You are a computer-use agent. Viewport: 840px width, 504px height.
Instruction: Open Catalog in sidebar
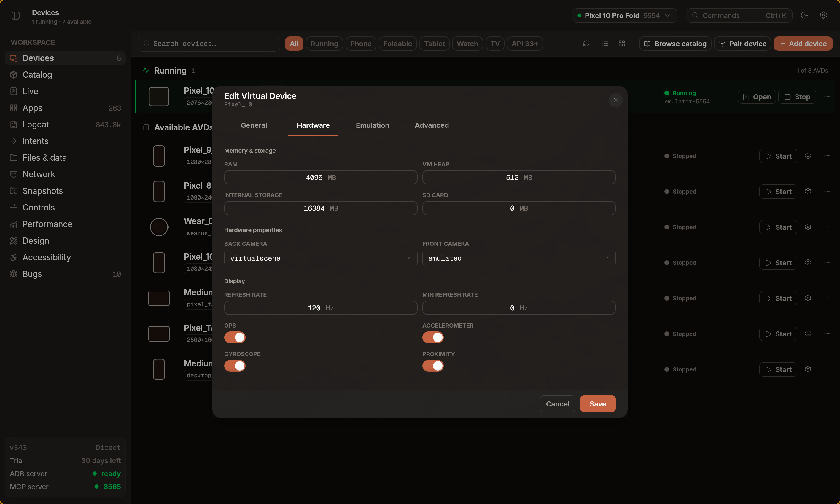(65, 75)
